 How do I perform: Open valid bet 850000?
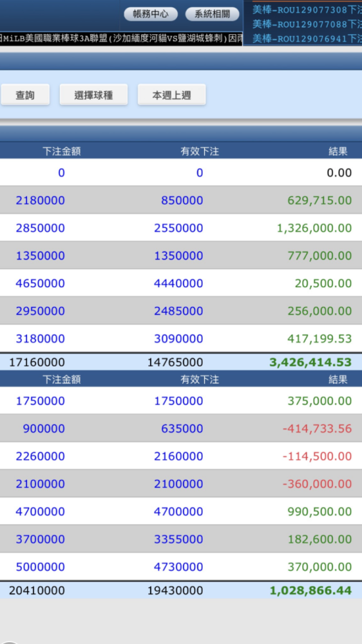(x=182, y=200)
